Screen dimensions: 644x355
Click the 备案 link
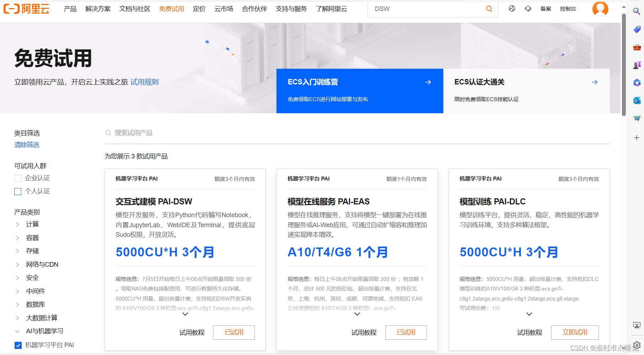pyautogui.click(x=546, y=9)
